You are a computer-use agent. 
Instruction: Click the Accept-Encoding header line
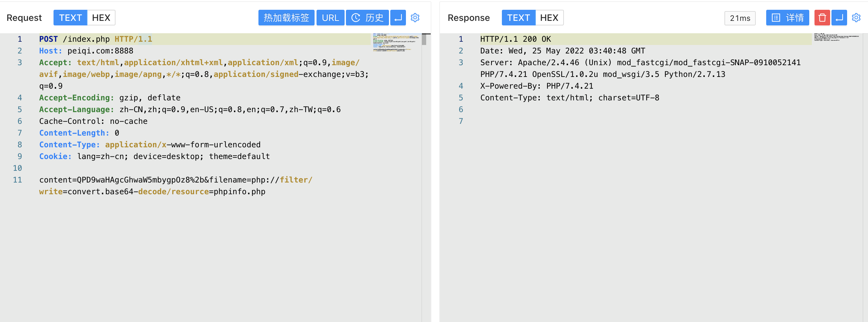pos(110,97)
